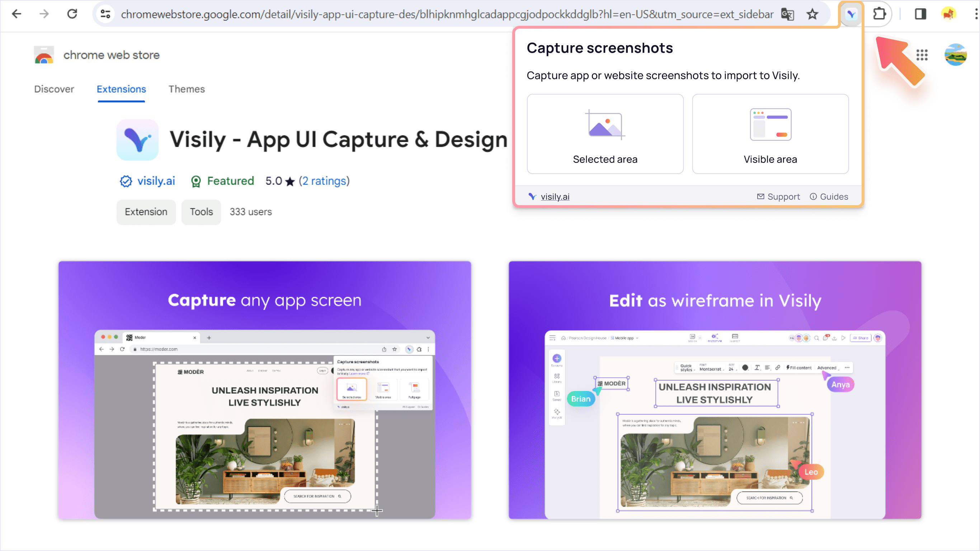The image size is (980, 551).
Task: Click the Chrome Web Store logo
Action: coord(44,55)
